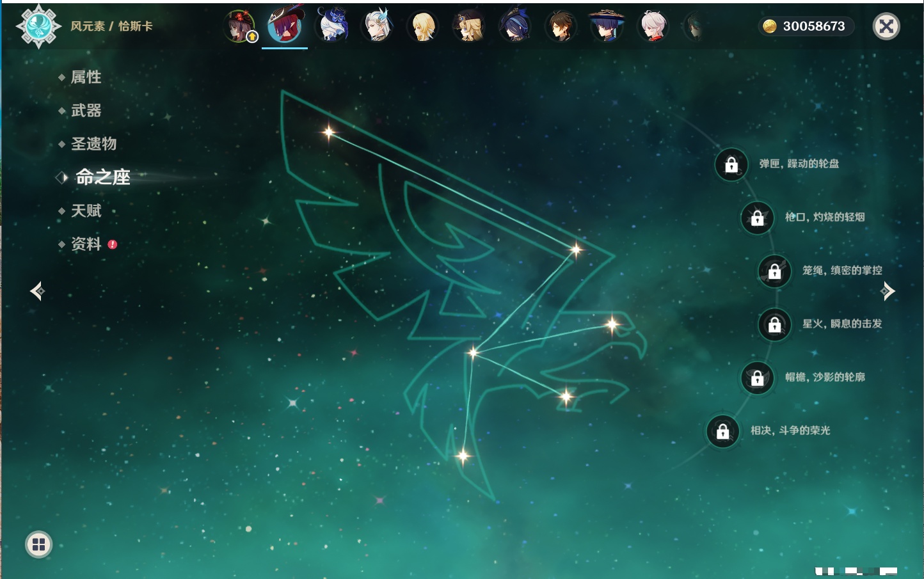Open locked constellation 笼绳，缜密的掌控
Image resolution: width=924 pixels, height=579 pixels.
click(775, 271)
